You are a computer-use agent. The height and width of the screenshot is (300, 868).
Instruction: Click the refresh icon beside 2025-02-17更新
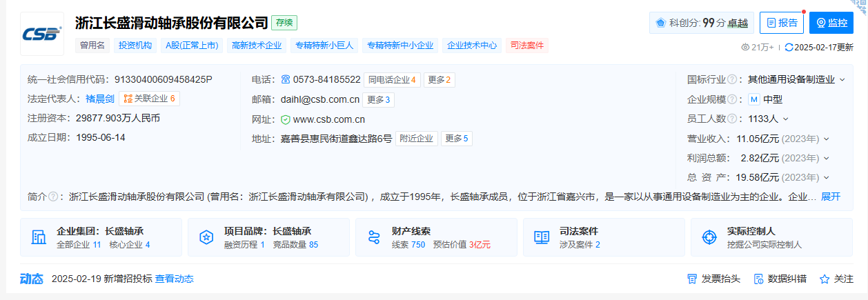[789, 47]
